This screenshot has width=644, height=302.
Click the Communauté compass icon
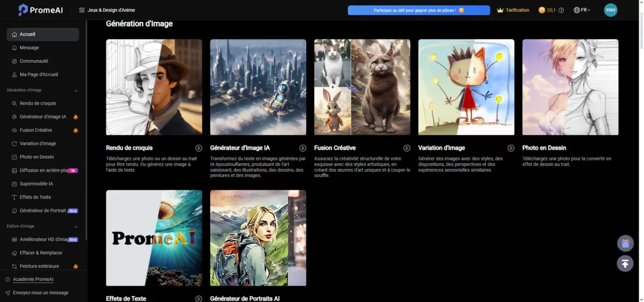pos(15,61)
